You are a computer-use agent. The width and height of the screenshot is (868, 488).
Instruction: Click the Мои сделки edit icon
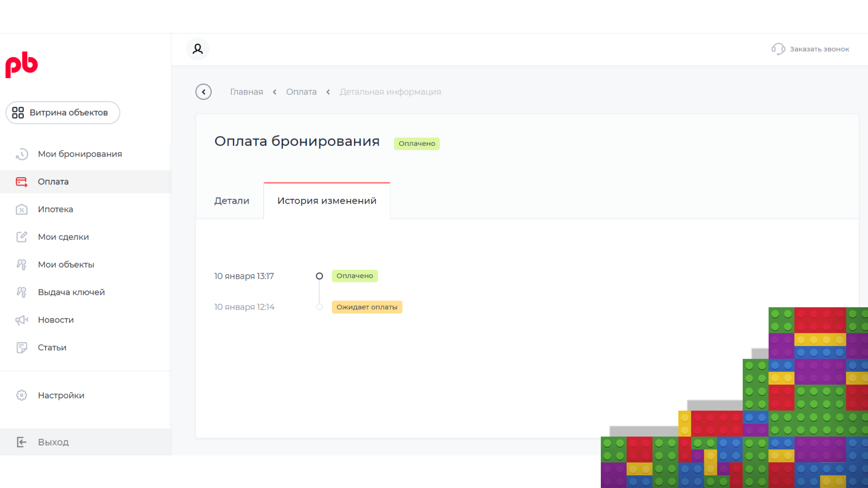[22, 237]
